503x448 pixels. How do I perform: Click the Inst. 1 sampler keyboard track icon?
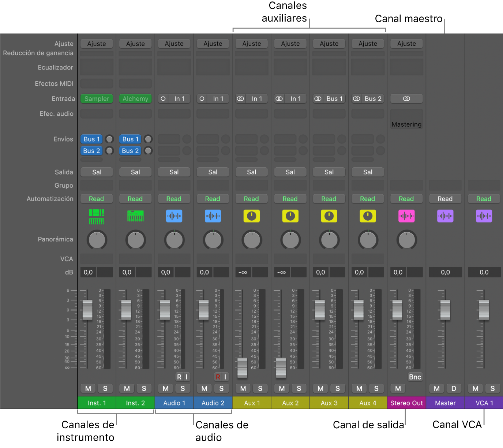point(97,216)
